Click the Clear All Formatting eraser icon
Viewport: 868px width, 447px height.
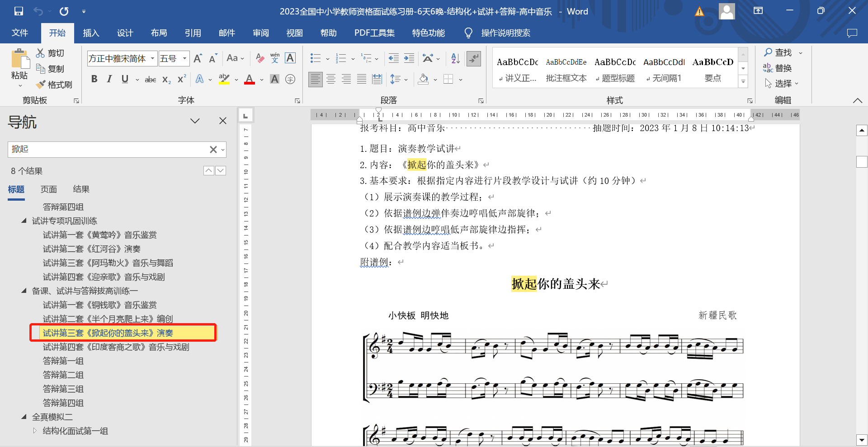(259, 58)
